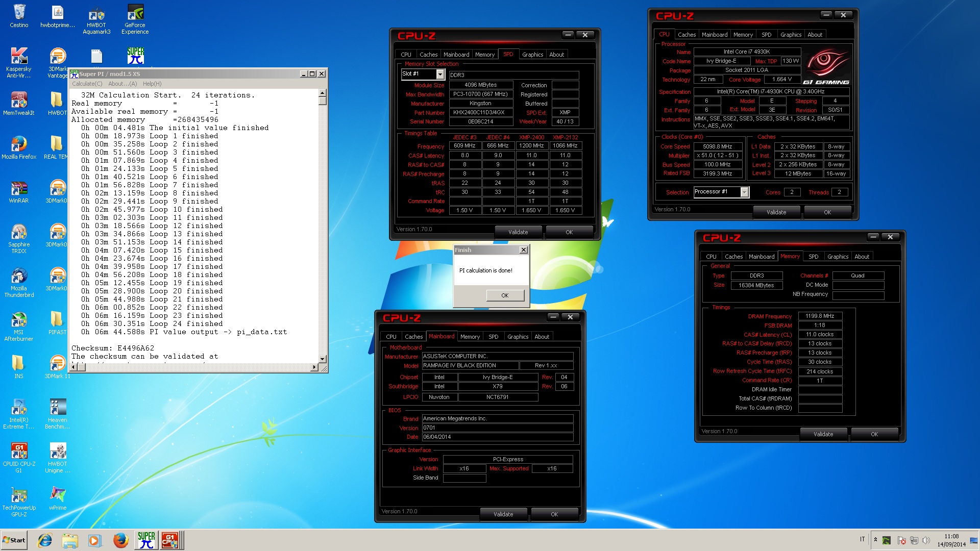
Task: Click the clock showing 11:08
Action: tap(951, 537)
